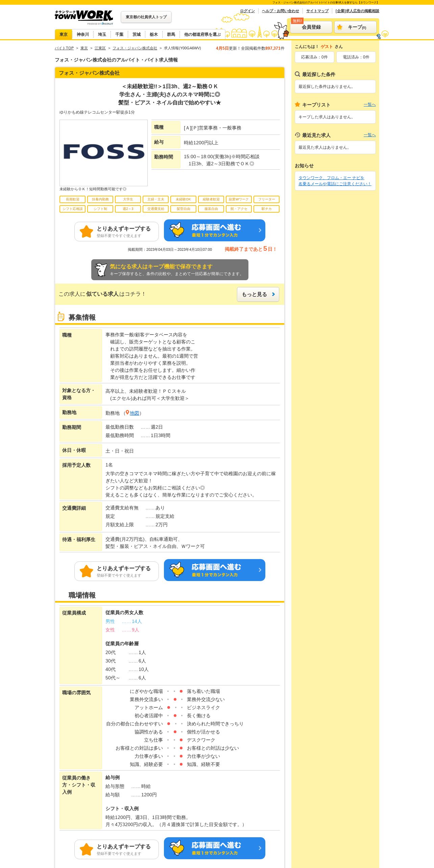Open ヘルプ・お問い合わせ link

(x=281, y=11)
